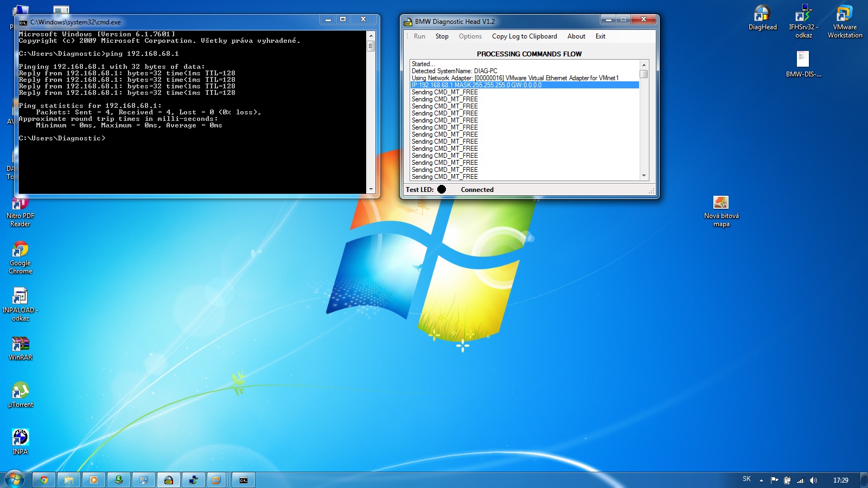Click the BMW Diagnostic Head taskbar icon
The width and height of the screenshot is (868, 488).
pos(169,480)
